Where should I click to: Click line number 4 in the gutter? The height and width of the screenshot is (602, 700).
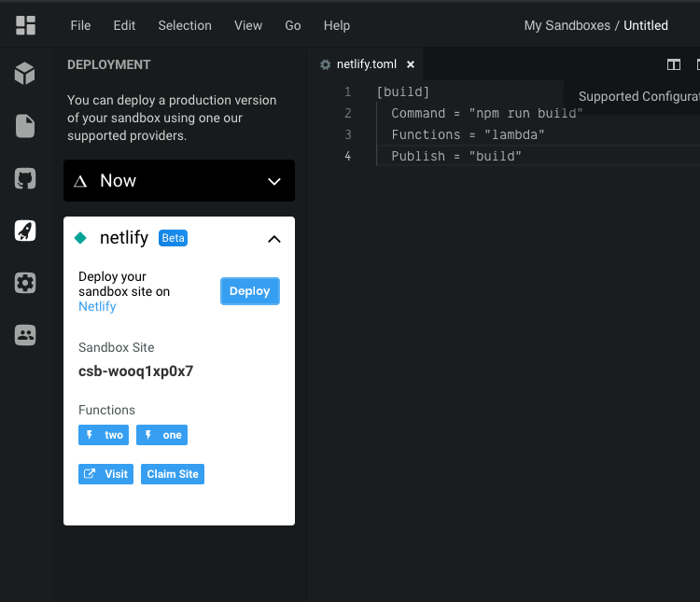pos(348,156)
